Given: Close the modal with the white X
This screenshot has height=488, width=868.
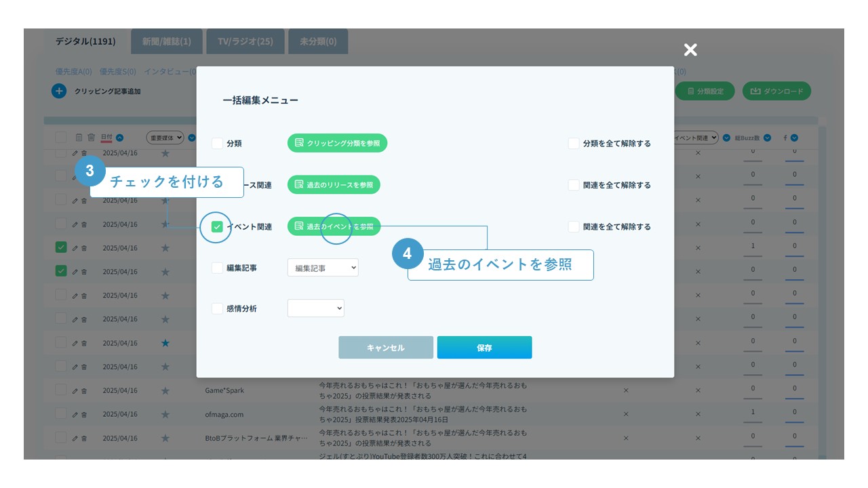Looking at the screenshot, I should coord(690,49).
